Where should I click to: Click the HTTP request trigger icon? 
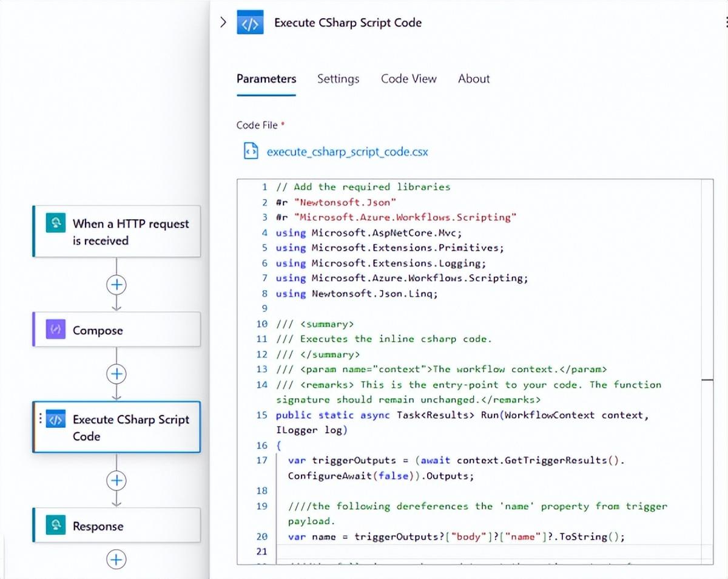click(55, 224)
